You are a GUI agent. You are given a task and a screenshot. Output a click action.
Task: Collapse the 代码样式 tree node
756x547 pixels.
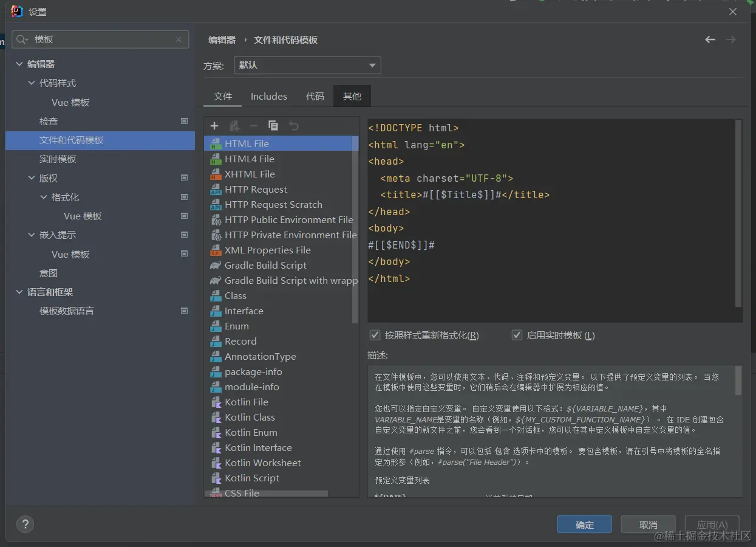click(x=32, y=83)
